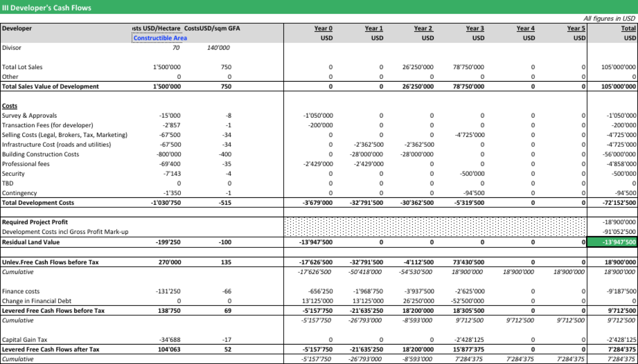Click the 'Selling Costs' row label
The image size is (638, 364).
click(x=65, y=135)
